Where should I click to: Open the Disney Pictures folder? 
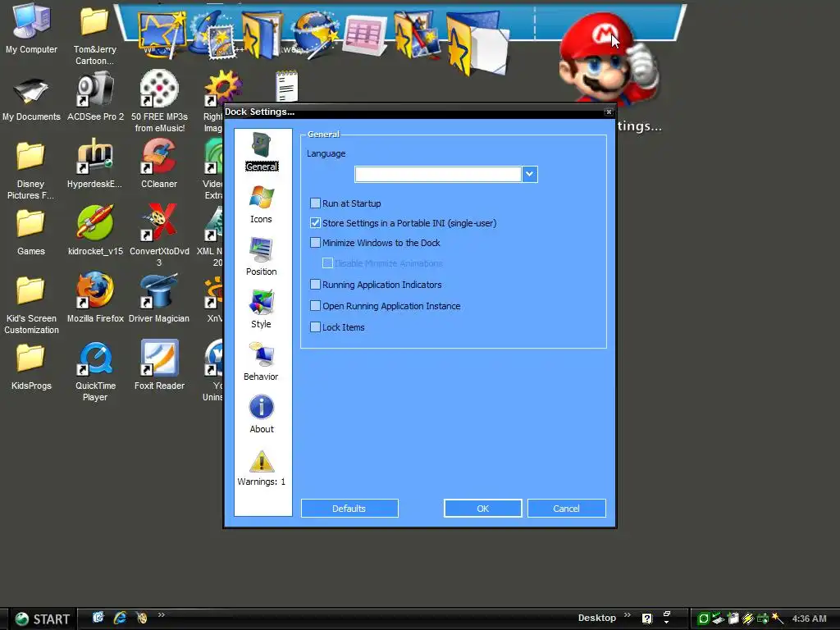click(x=30, y=171)
